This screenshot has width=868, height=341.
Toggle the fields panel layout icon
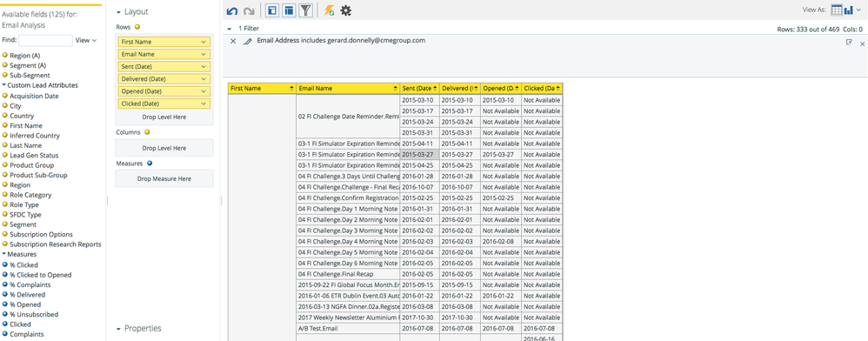click(272, 10)
